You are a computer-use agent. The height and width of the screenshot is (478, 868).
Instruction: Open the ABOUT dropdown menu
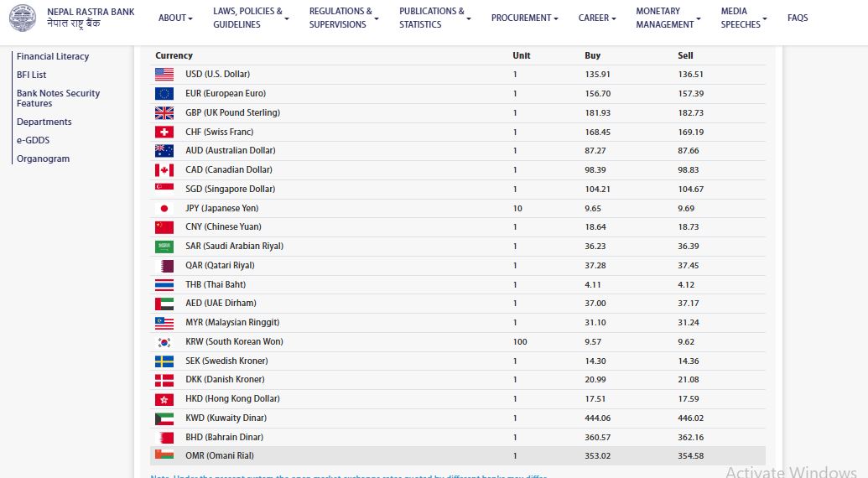coord(175,18)
